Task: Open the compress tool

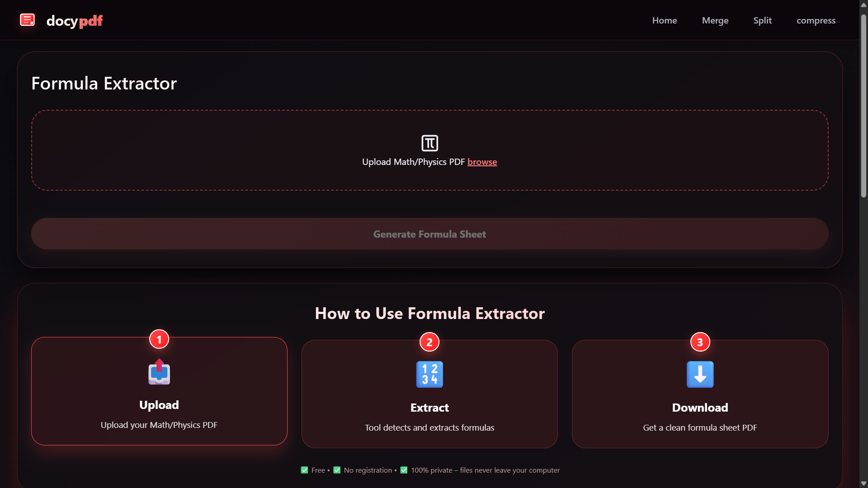Action: pyautogui.click(x=816, y=20)
